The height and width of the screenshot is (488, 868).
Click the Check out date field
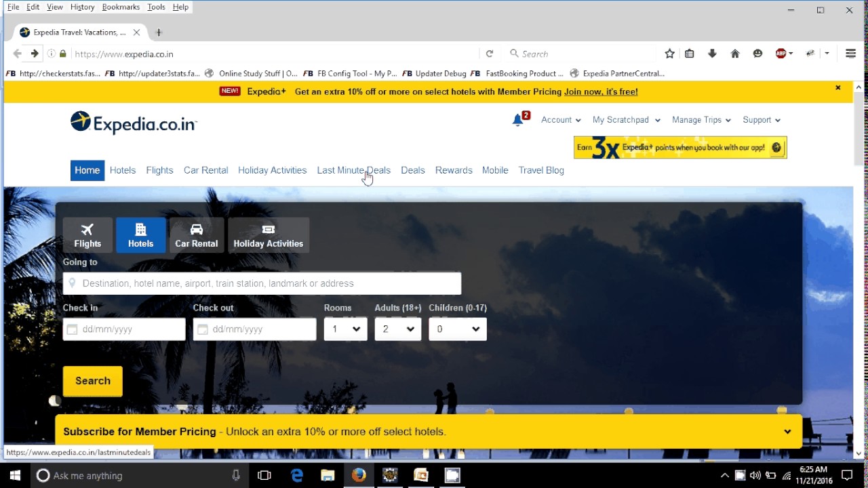pos(254,329)
